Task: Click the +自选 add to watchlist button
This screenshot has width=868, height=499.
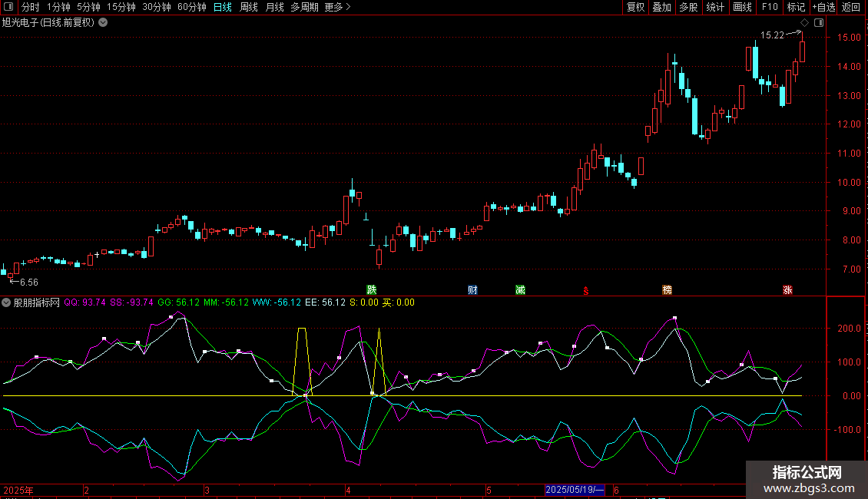Action: point(823,7)
